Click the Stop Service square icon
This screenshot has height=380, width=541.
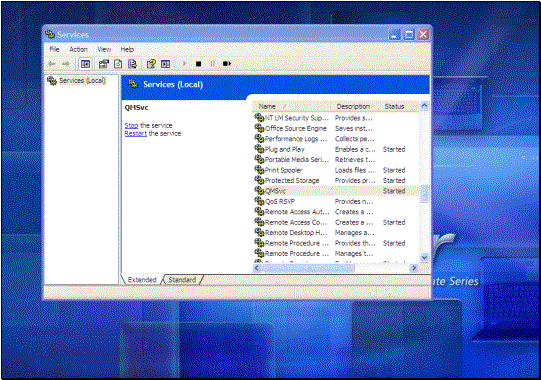point(198,64)
